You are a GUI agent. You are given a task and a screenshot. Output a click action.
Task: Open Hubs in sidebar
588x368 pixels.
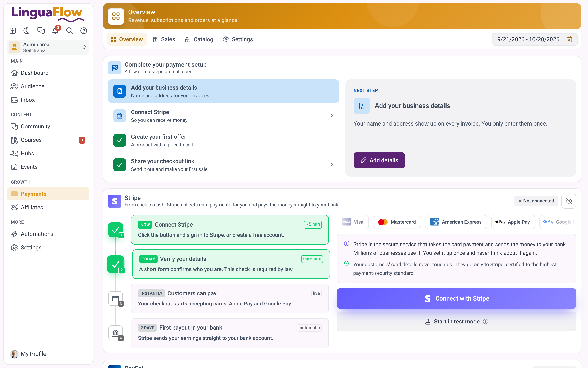pyautogui.click(x=48, y=153)
